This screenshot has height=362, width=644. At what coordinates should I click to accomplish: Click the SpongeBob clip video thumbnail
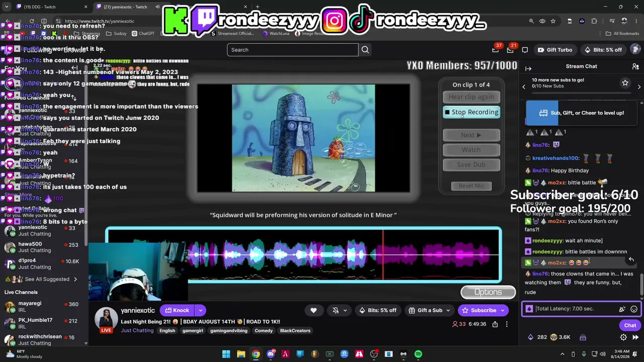tap(303, 138)
